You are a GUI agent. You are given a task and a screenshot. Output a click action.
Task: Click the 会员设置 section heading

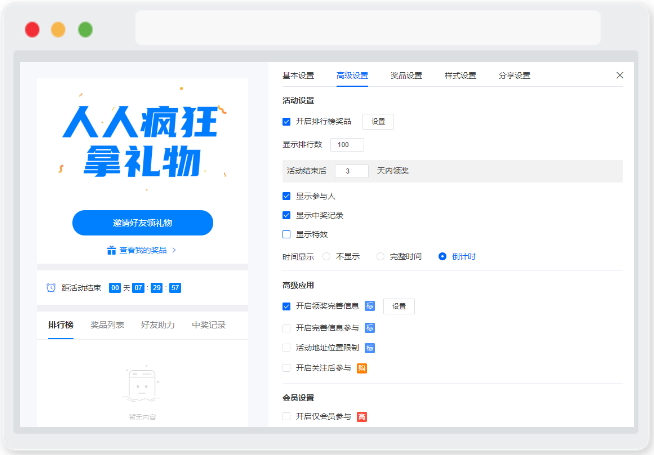pos(298,397)
